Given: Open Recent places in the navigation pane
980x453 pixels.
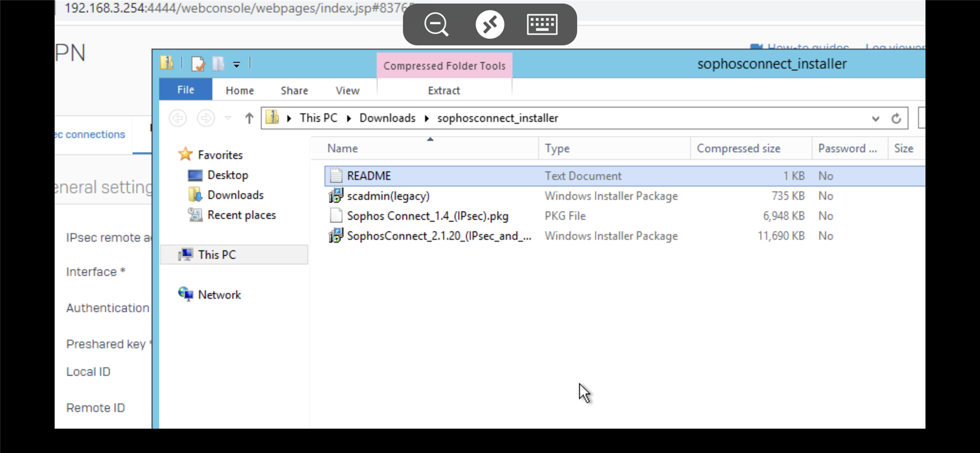Looking at the screenshot, I should point(241,215).
